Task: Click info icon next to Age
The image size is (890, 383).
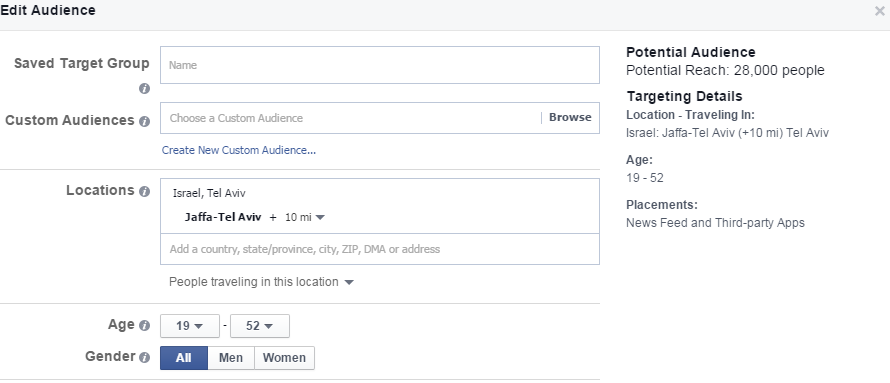Action: (x=144, y=326)
